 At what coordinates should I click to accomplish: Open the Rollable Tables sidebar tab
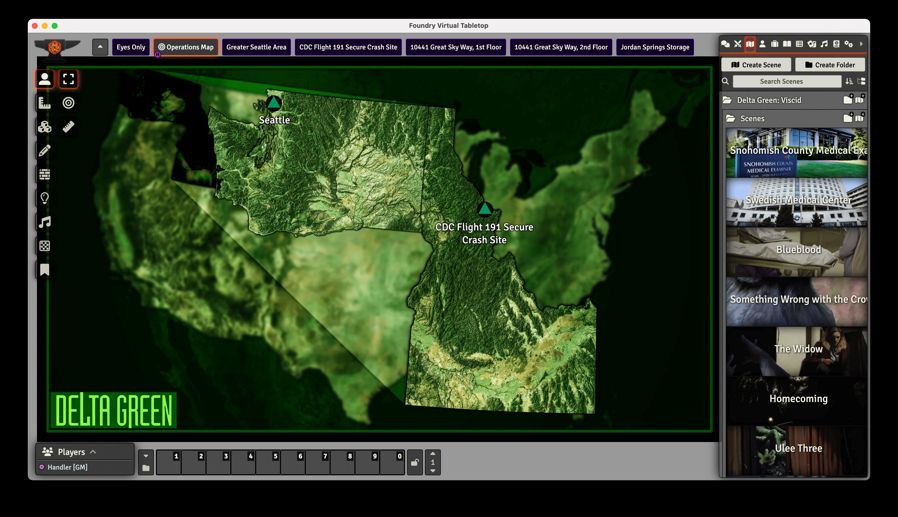tap(799, 44)
